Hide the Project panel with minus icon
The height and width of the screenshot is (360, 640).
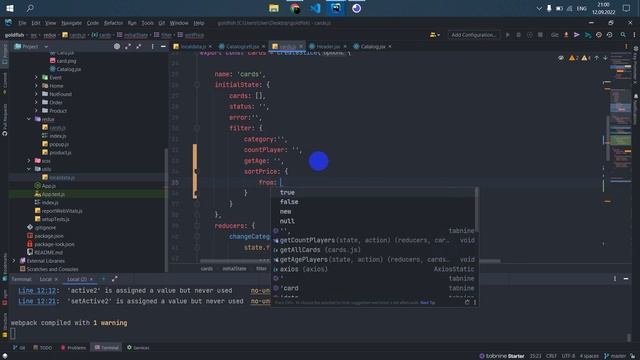click(x=163, y=47)
